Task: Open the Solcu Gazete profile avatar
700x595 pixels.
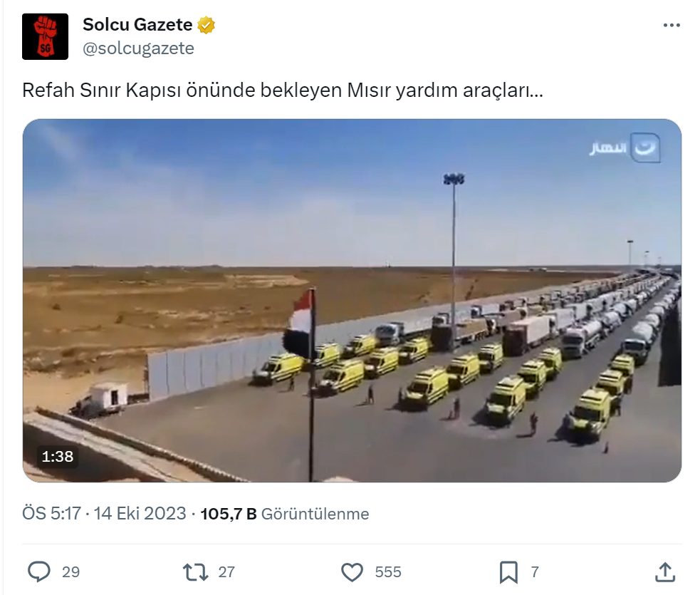Action: point(45,36)
